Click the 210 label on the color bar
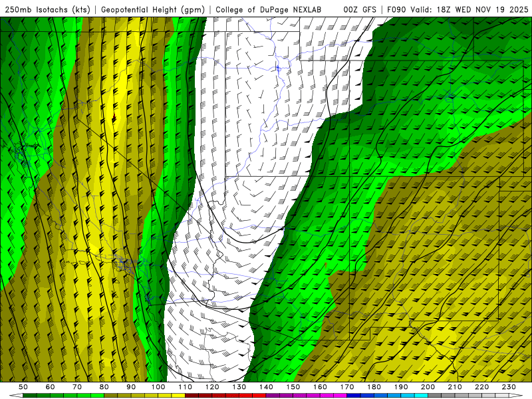This screenshot has height=399, width=532. 455,387
